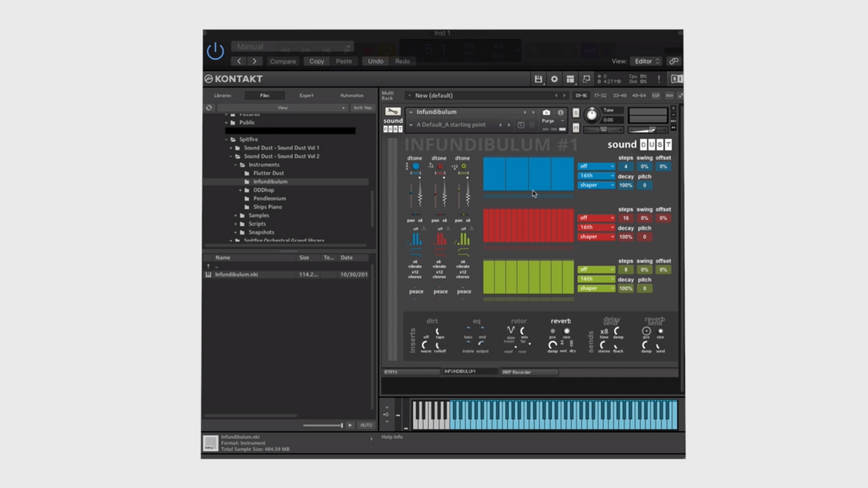
Task: Switch to the Libraries tab
Action: (x=223, y=96)
